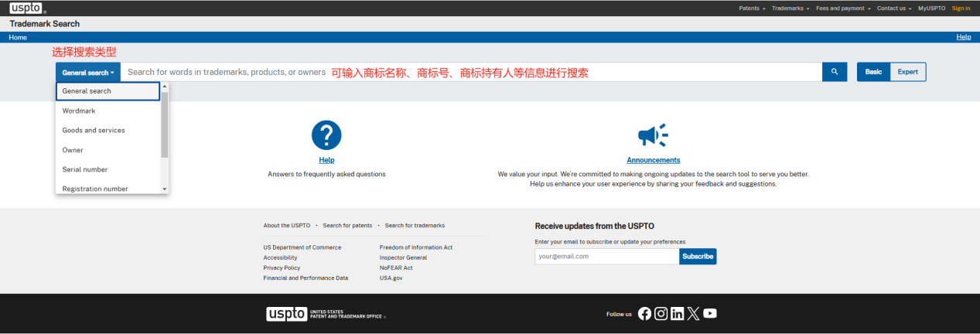The image size is (980, 334).
Task: Click the Help question mark icon
Action: click(x=326, y=135)
